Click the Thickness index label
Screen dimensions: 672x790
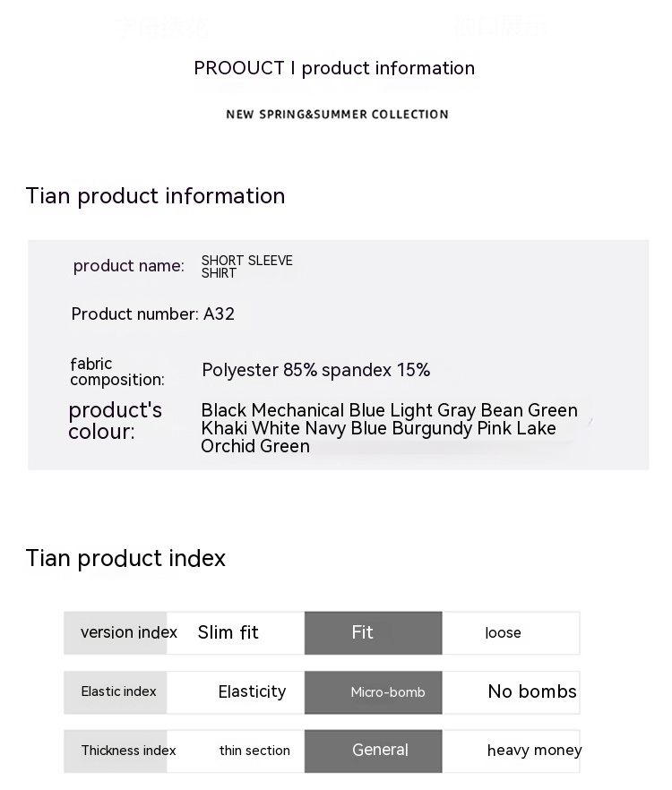[128, 751]
